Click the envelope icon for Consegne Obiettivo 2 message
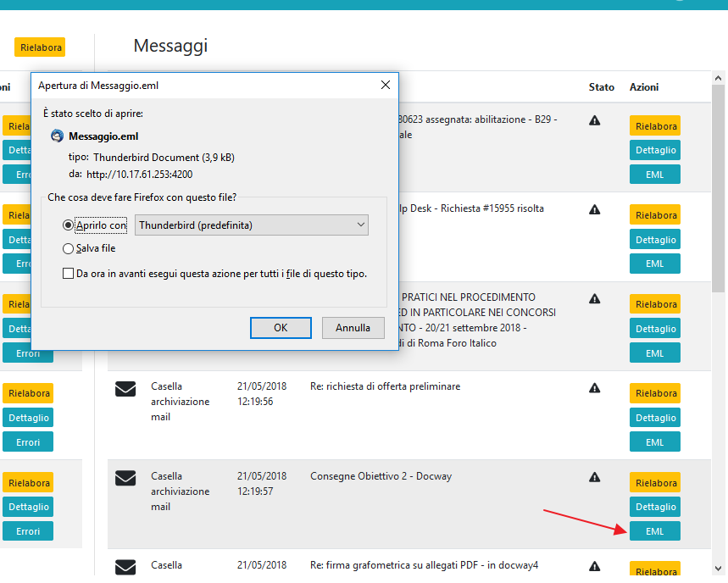 pos(125,479)
